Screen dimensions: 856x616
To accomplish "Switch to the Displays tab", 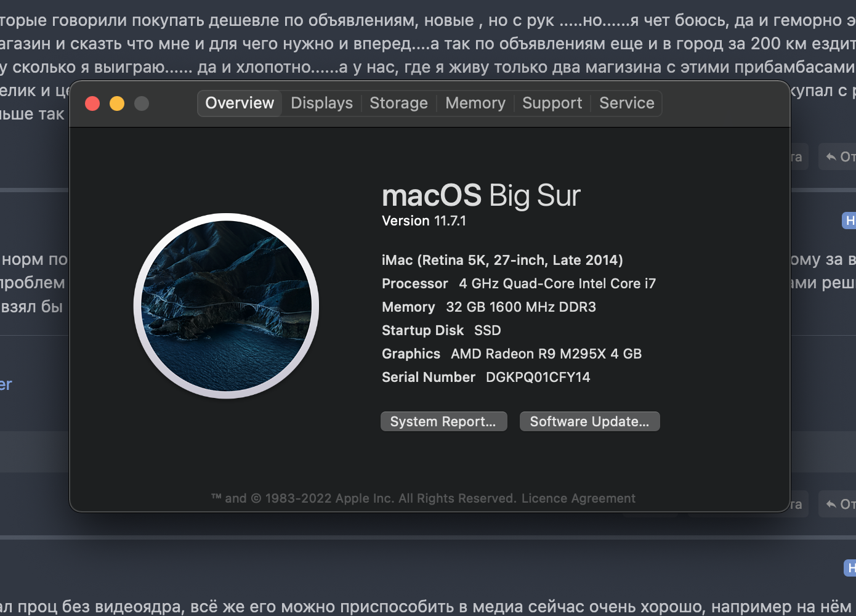I will [x=321, y=103].
